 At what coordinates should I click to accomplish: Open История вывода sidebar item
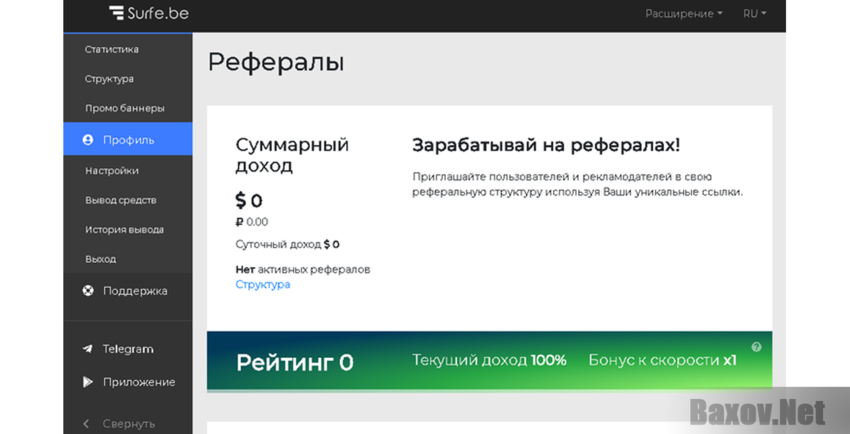click(124, 230)
